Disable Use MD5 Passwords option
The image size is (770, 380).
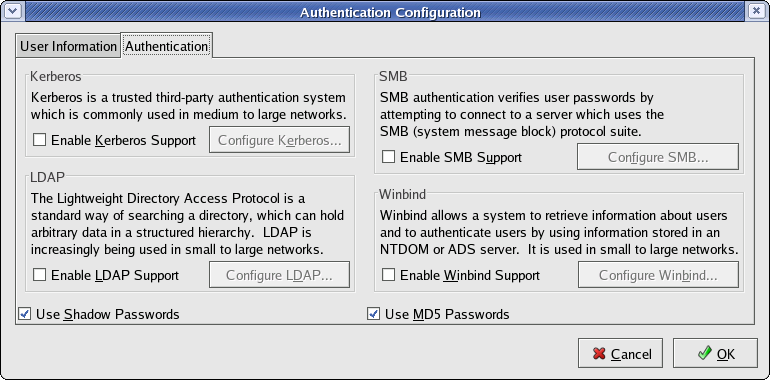[x=373, y=314]
